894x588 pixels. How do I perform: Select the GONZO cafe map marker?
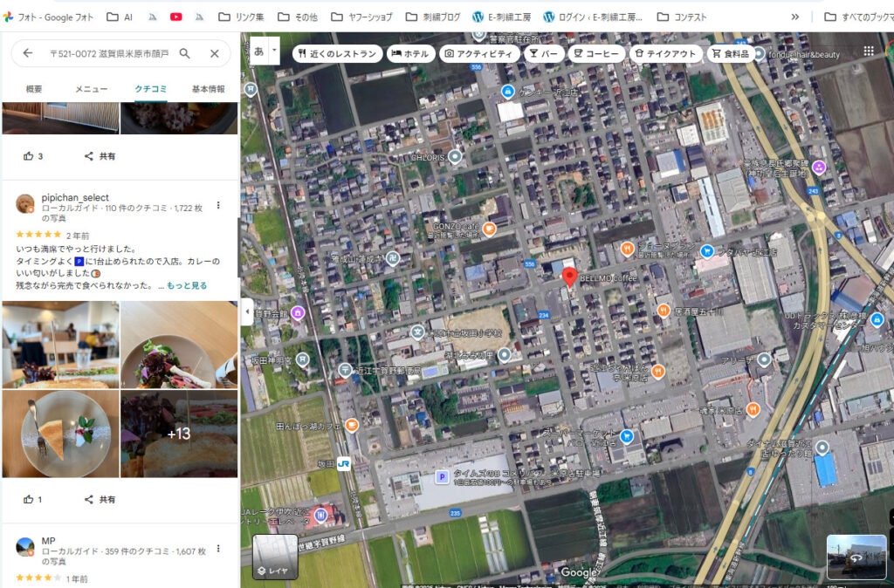[x=489, y=229]
